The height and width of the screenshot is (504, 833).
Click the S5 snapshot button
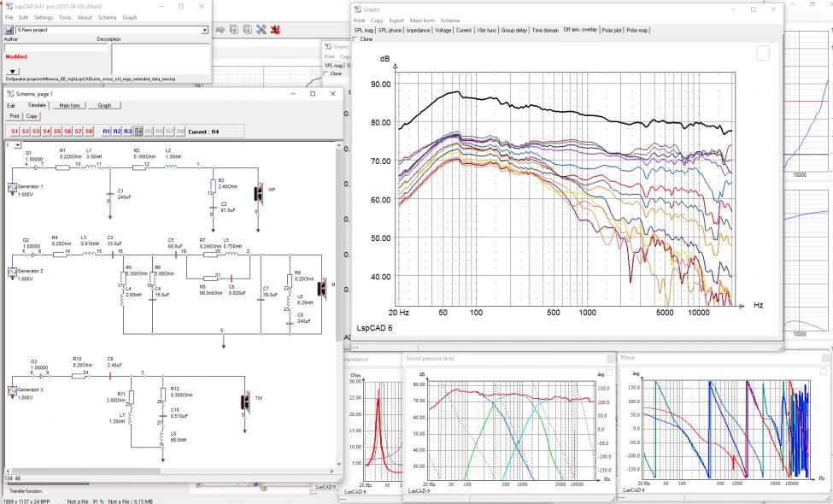(x=57, y=132)
